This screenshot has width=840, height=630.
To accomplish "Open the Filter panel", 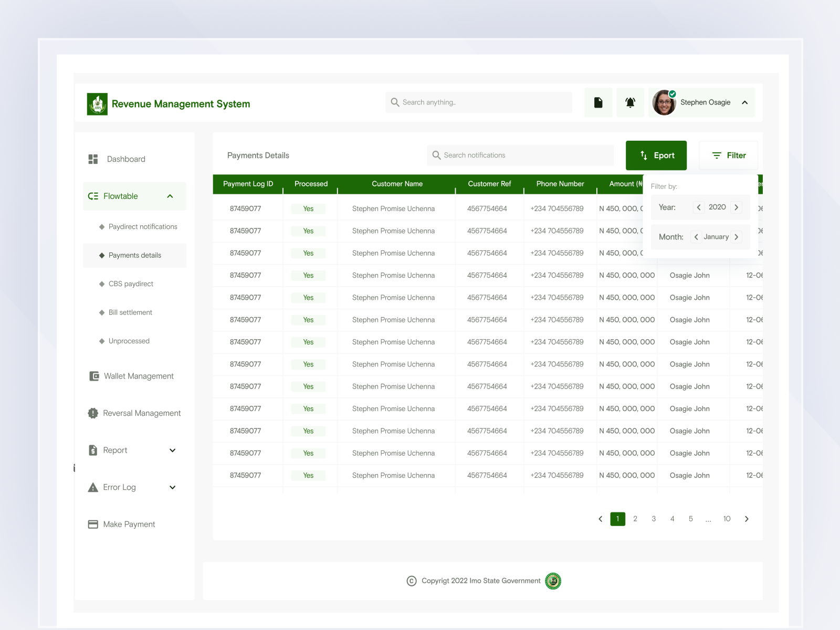I will pos(729,155).
